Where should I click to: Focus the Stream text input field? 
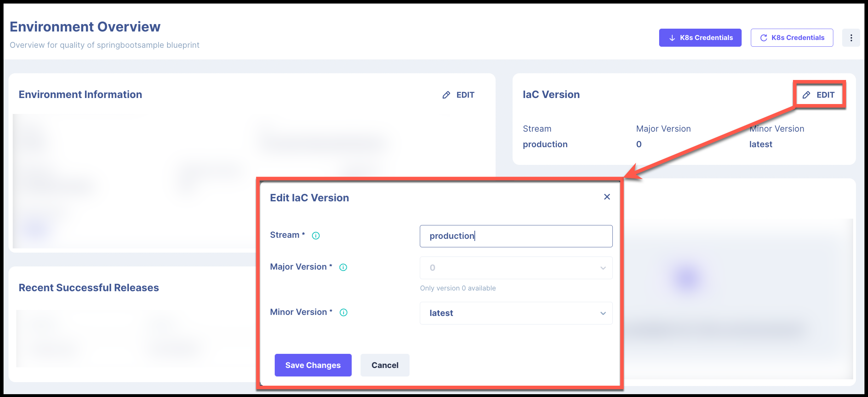tap(515, 236)
